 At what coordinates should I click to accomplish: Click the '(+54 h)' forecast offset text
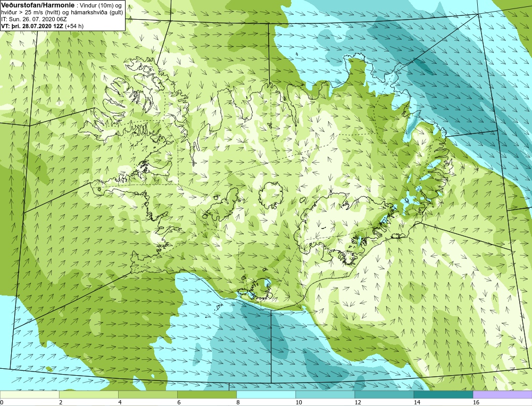(x=74, y=26)
